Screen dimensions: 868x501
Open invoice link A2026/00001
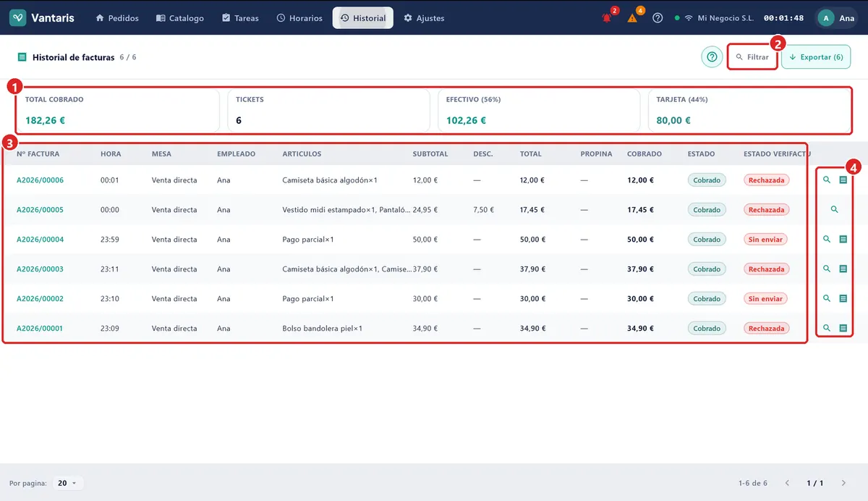(40, 328)
